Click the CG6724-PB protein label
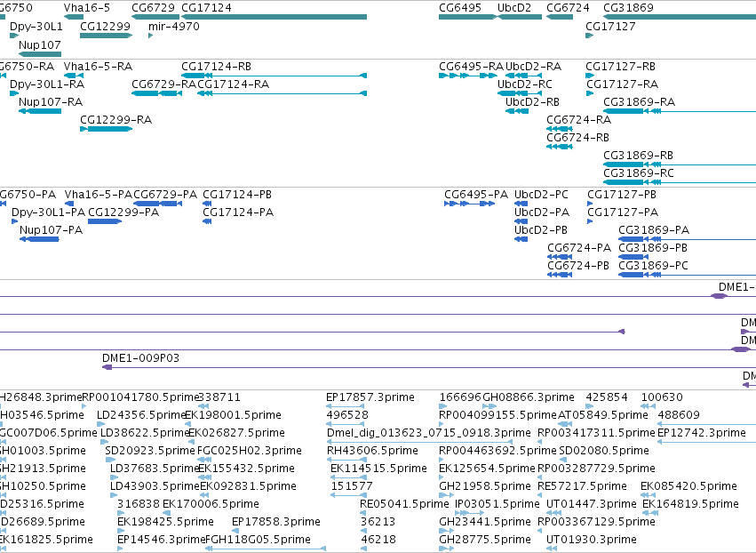Screen dimensions: 756x553 point(578,266)
